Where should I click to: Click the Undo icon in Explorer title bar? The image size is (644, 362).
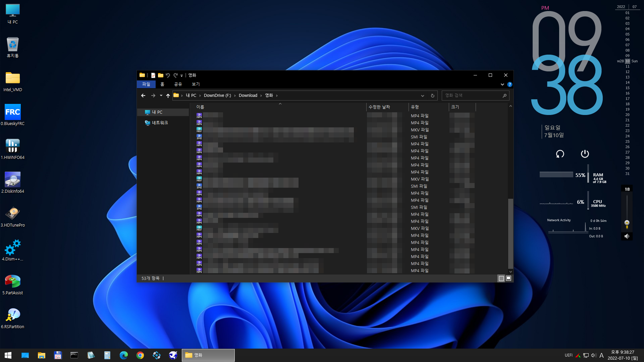pyautogui.click(x=168, y=75)
